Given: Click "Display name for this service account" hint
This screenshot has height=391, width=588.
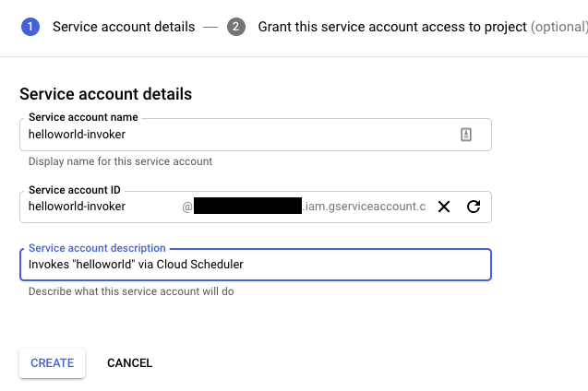Looking at the screenshot, I should pos(120,161).
